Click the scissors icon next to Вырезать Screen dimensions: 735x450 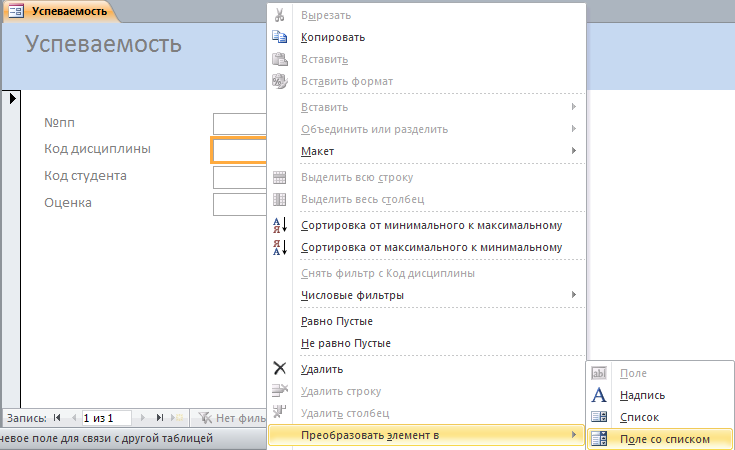tap(279, 15)
